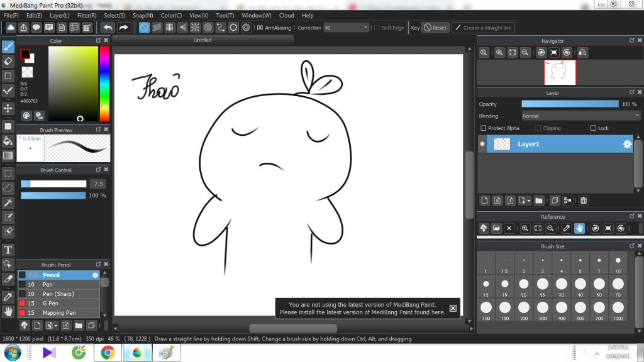Expand add-special-layer dropdown arrow
644x362 pixels.
coord(528,200)
